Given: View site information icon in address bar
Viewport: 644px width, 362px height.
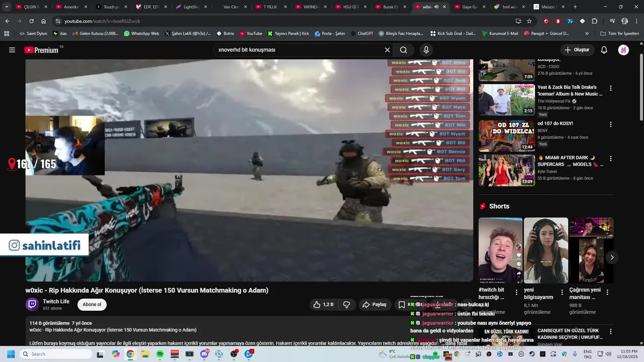Looking at the screenshot, I should tap(58, 21).
